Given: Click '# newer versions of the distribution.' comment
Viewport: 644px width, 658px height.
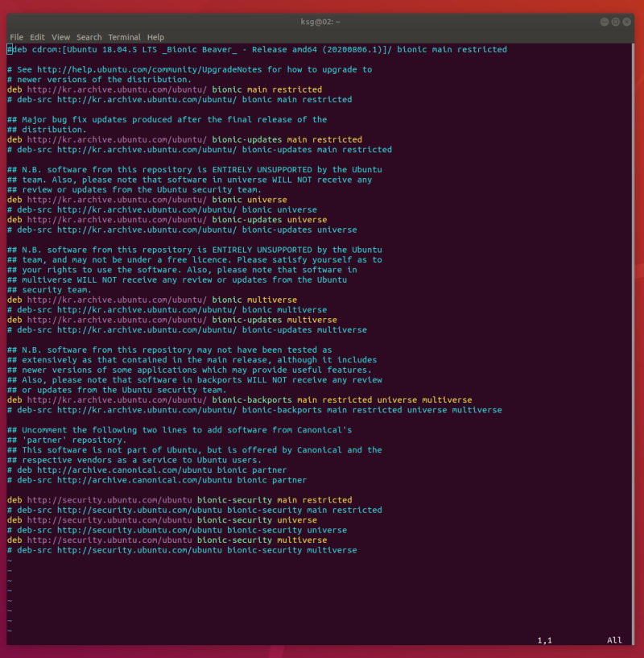Looking at the screenshot, I should (100, 80).
